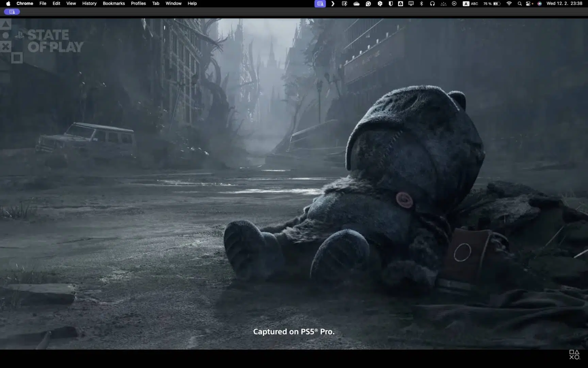This screenshot has width=588, height=368.
Task: Open the 75 % battery status menu
Action: pos(492,3)
